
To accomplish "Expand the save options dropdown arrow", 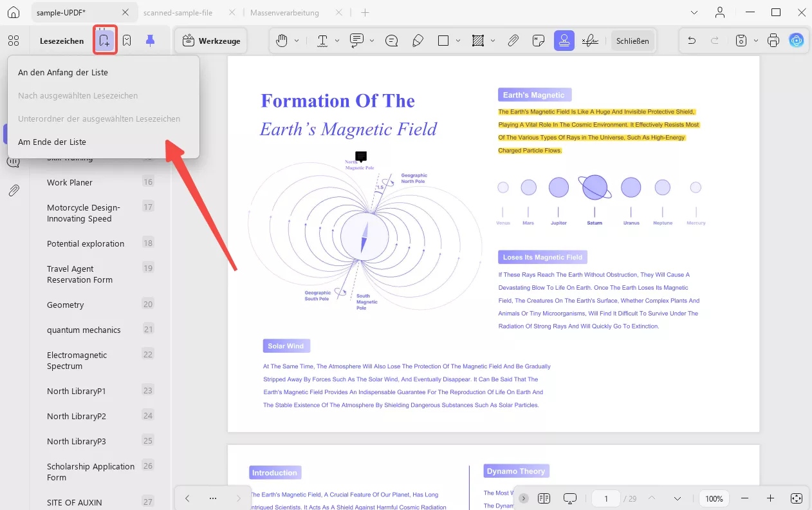I will coord(755,41).
